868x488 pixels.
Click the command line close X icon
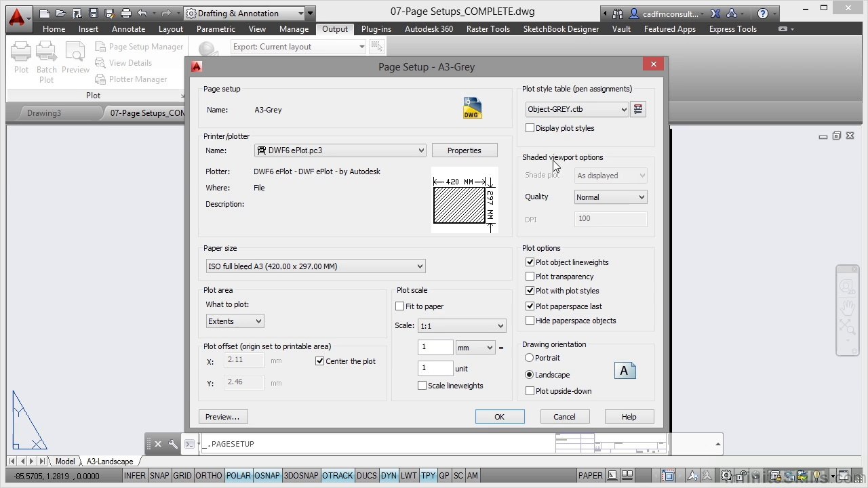pyautogui.click(x=157, y=444)
